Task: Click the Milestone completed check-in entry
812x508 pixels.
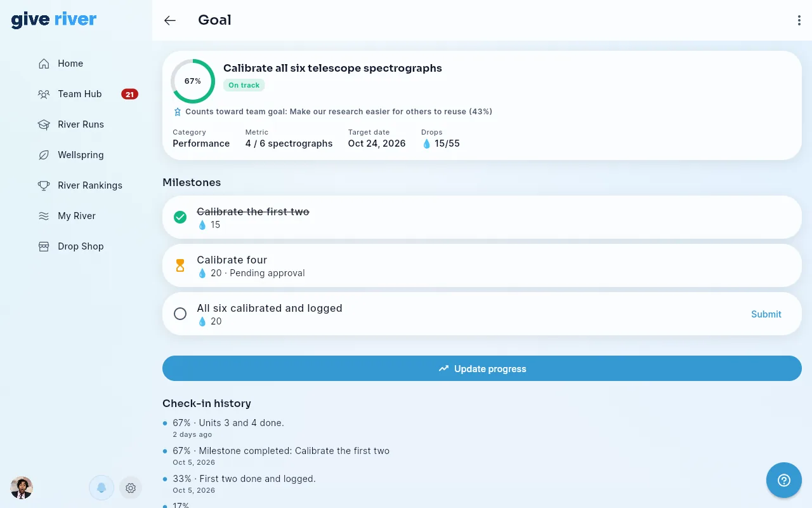Action: [281, 451]
